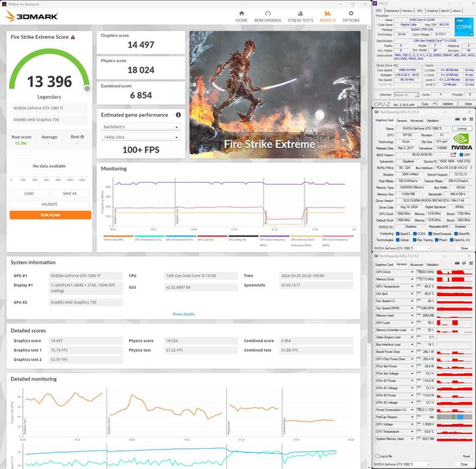Open the GPU selector dropdown in GPU-Z Sensors window
The width and height of the screenshot is (476, 469).
point(402,464)
